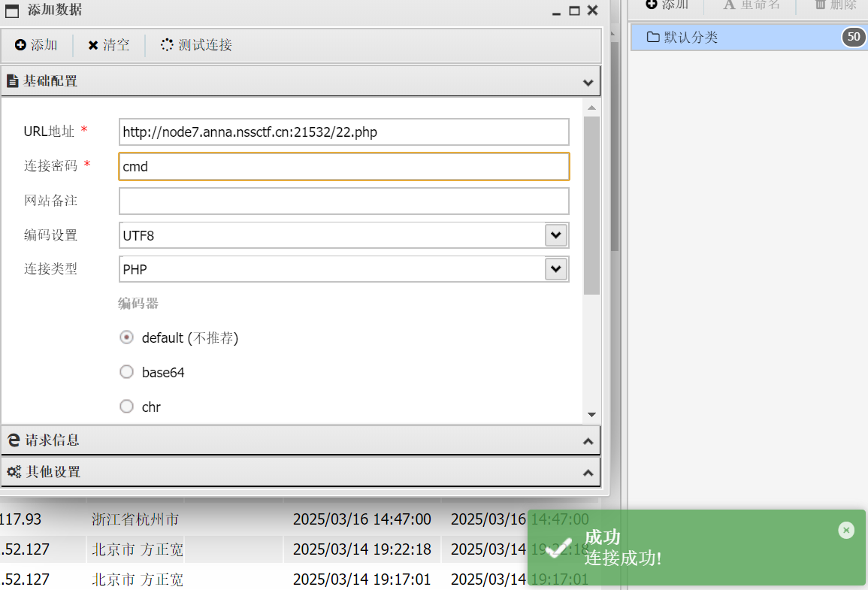The height and width of the screenshot is (590, 868).
Task: Click the 添加 button in the dialog toolbar
Action: 36,45
